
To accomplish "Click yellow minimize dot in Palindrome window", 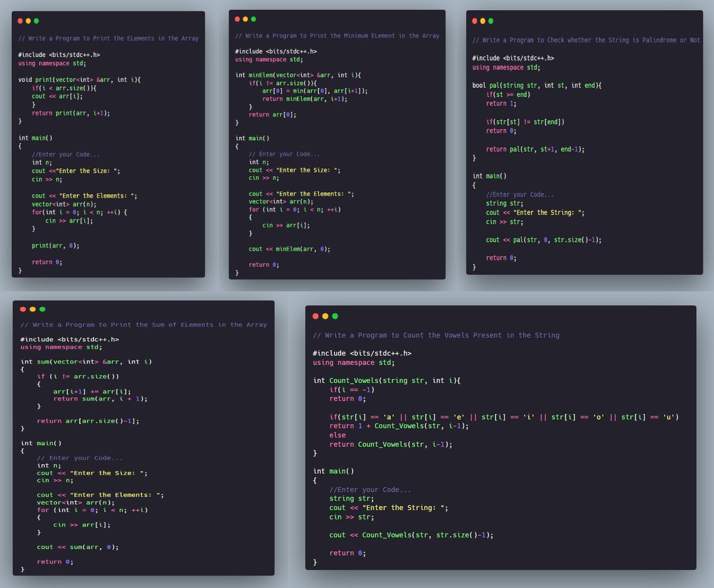I will 483,21.
